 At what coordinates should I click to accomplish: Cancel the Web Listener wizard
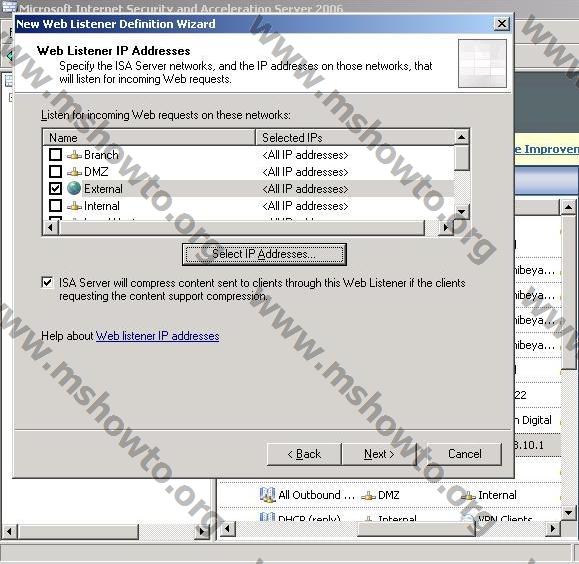[465, 454]
